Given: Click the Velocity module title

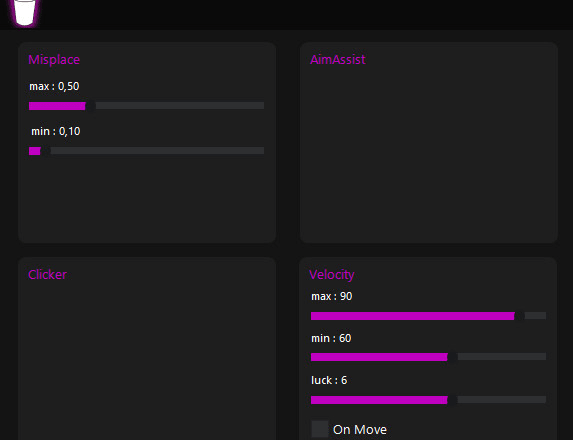Looking at the screenshot, I should pyautogui.click(x=332, y=274).
